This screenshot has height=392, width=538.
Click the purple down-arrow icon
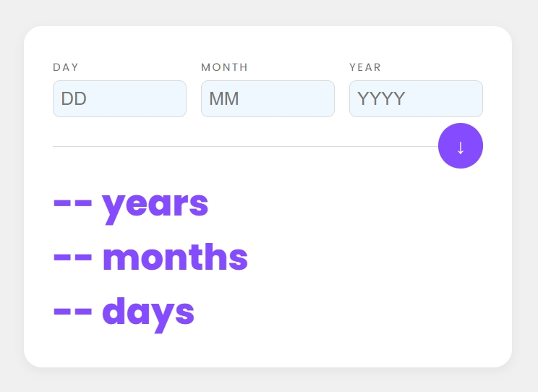(x=461, y=147)
